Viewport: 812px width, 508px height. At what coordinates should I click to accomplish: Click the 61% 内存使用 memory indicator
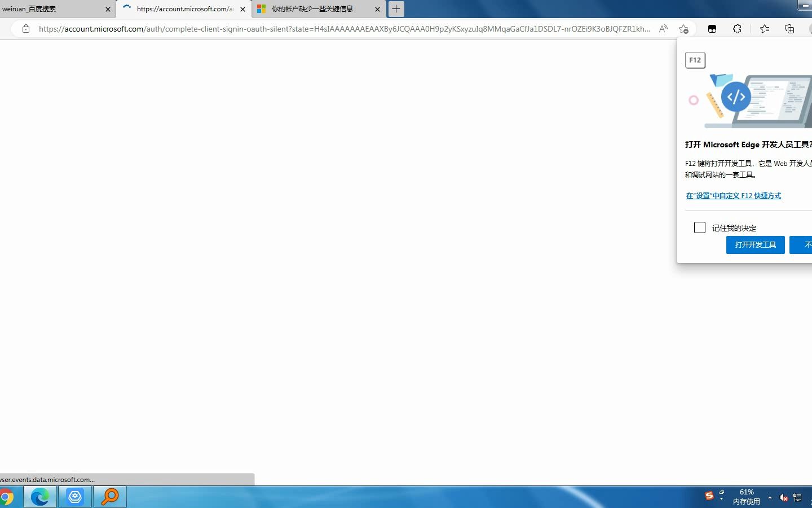click(747, 497)
